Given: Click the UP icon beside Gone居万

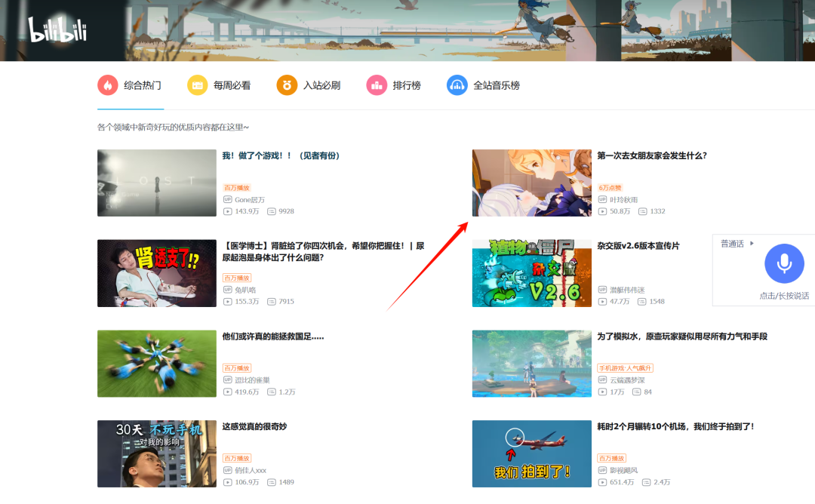Looking at the screenshot, I should 227,199.
